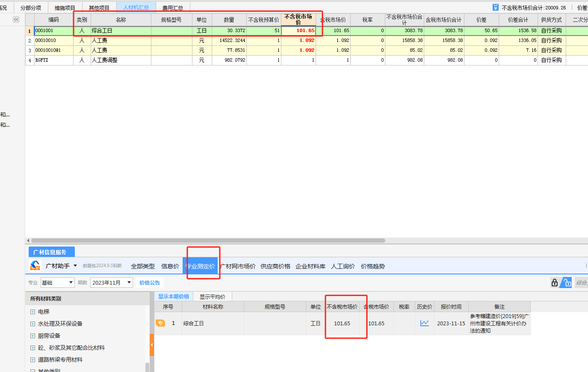Image resolution: width=588 pixels, height=372 pixels.
Task: Choose 显示本期价格 view
Action: (174, 296)
